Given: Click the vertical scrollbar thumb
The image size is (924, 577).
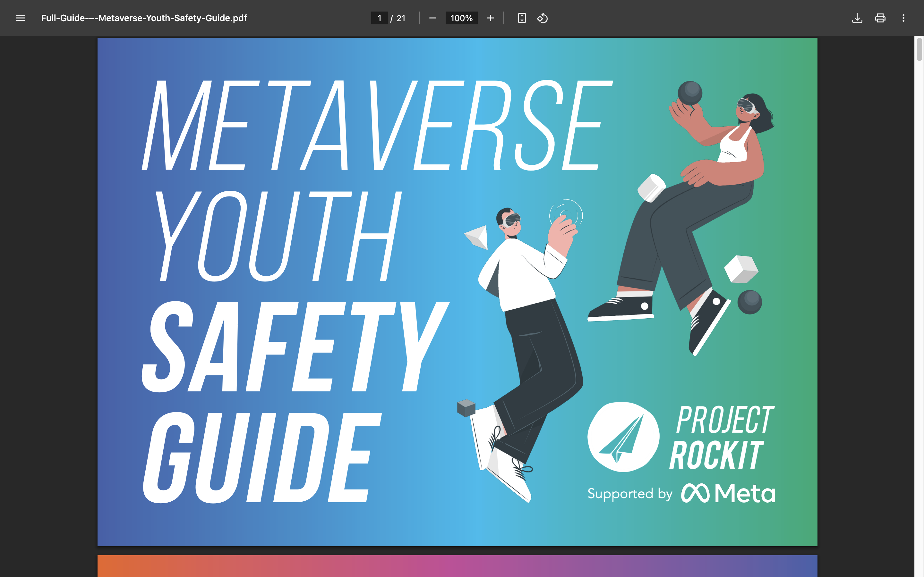Looking at the screenshot, I should [x=919, y=49].
